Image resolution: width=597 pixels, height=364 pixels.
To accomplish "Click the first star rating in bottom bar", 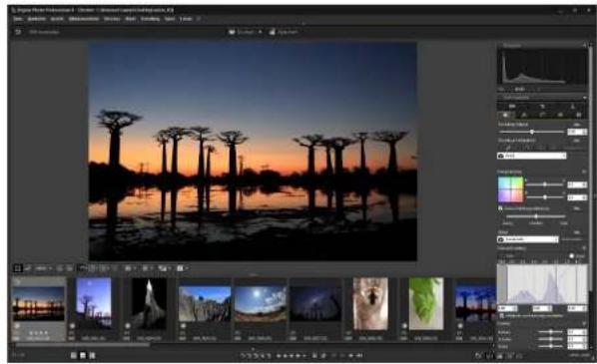I will pos(279,356).
